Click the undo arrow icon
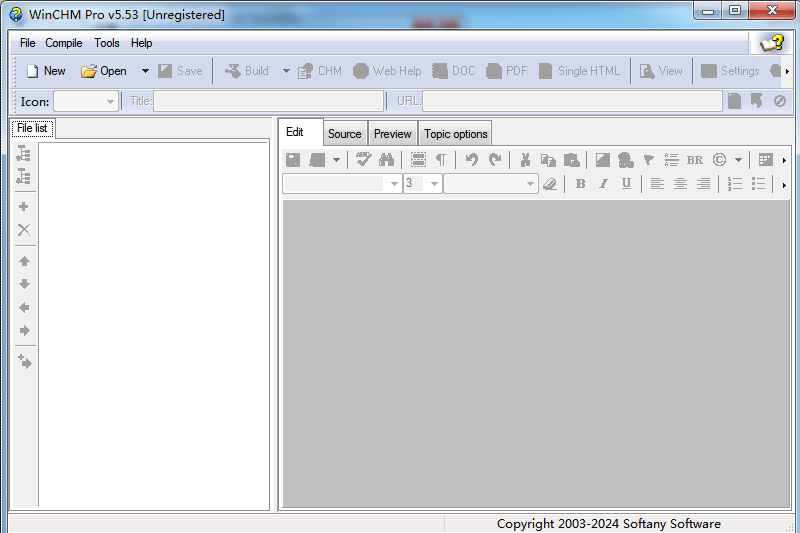800x533 pixels. tap(471, 160)
